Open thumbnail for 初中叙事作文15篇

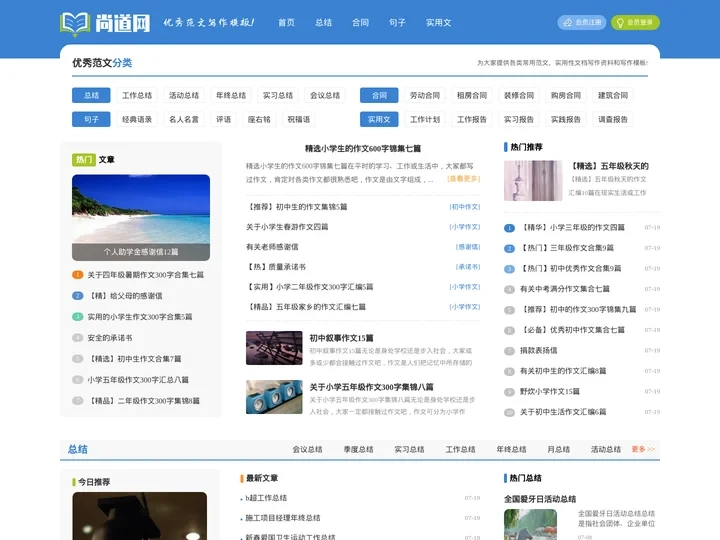point(274,348)
